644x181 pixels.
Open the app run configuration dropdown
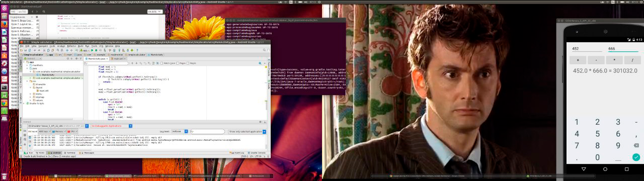click(85, 50)
